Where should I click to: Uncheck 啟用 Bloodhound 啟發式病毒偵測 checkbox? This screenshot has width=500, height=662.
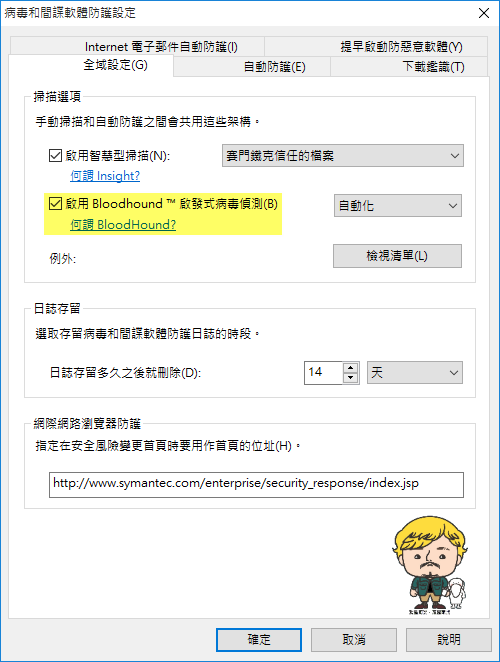[55, 203]
